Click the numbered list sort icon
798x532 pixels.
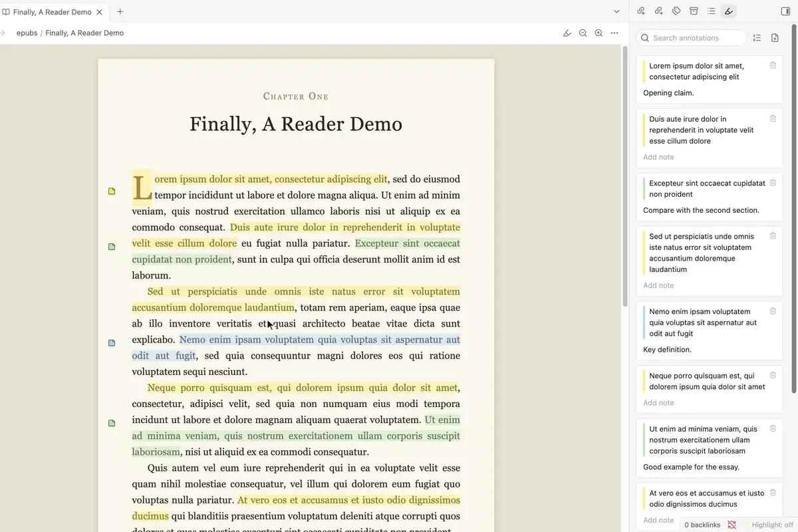coord(757,38)
